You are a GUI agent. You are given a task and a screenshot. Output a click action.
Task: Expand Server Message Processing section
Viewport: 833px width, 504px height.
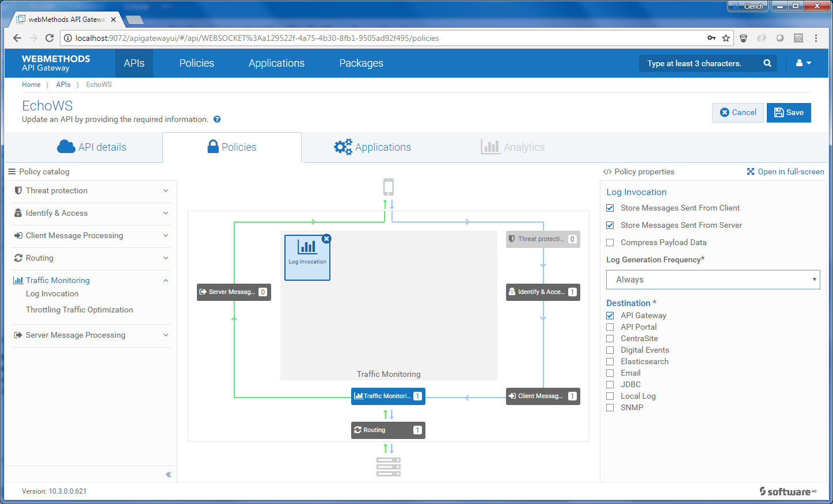tap(91, 335)
